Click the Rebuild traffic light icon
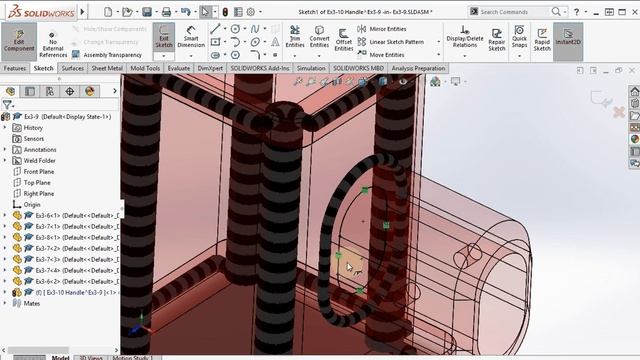Viewport: 640px width, 360px height. coord(225,12)
